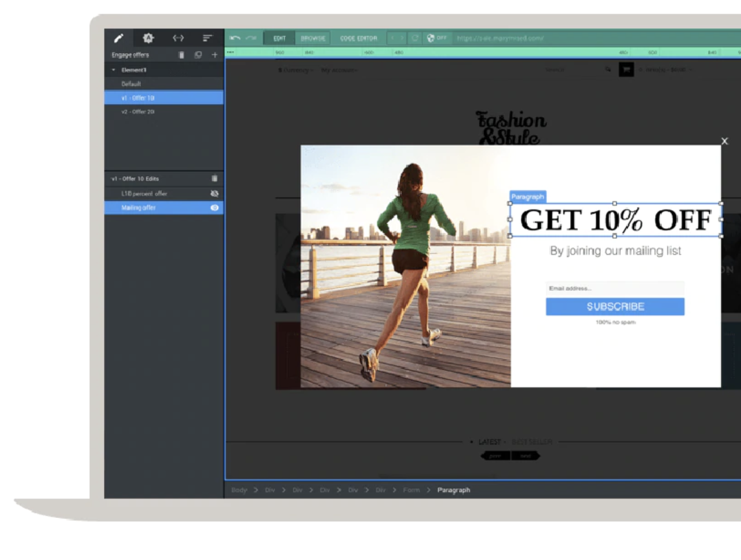Select the GET 10% OFF heading
741x560 pixels.
[616, 220]
